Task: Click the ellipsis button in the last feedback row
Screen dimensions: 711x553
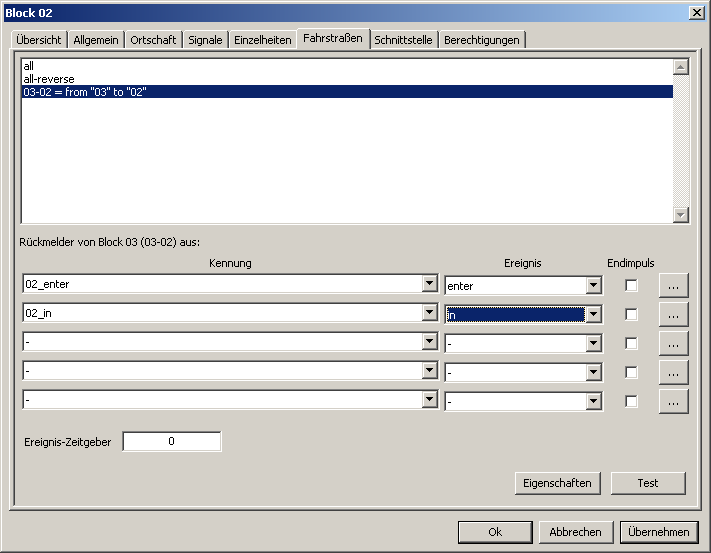Action: pos(674,401)
